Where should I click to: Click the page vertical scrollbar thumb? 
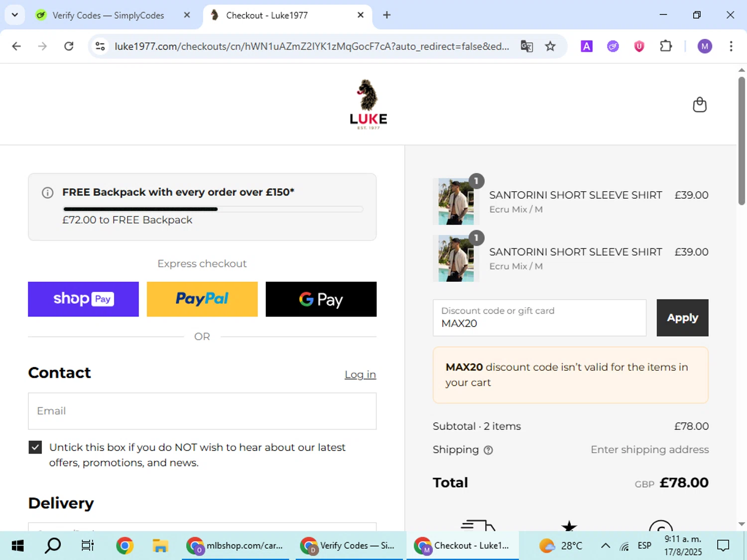point(742,140)
